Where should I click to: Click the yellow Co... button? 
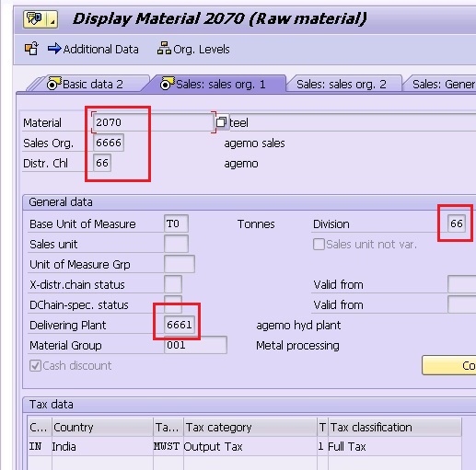(449, 365)
